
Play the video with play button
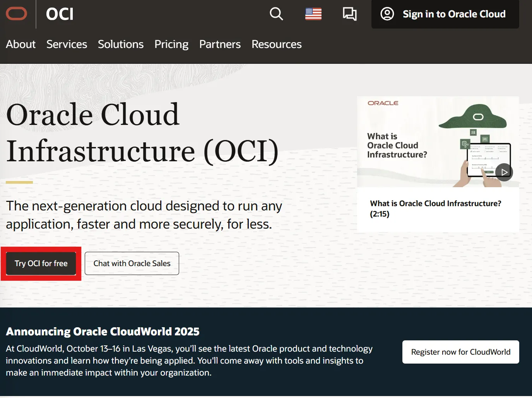click(x=504, y=172)
